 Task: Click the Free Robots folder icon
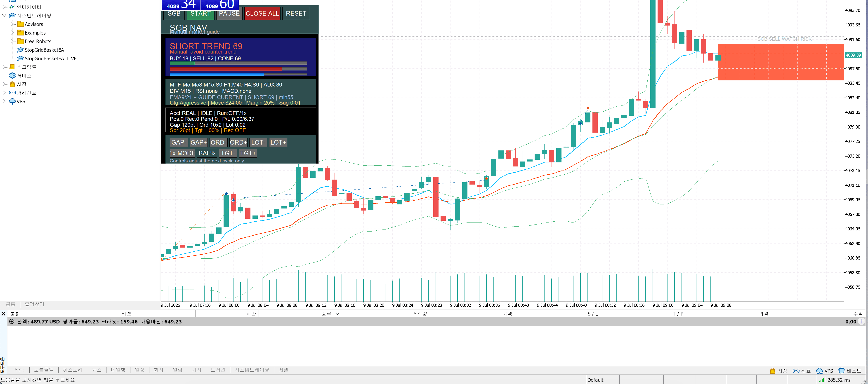coord(21,41)
